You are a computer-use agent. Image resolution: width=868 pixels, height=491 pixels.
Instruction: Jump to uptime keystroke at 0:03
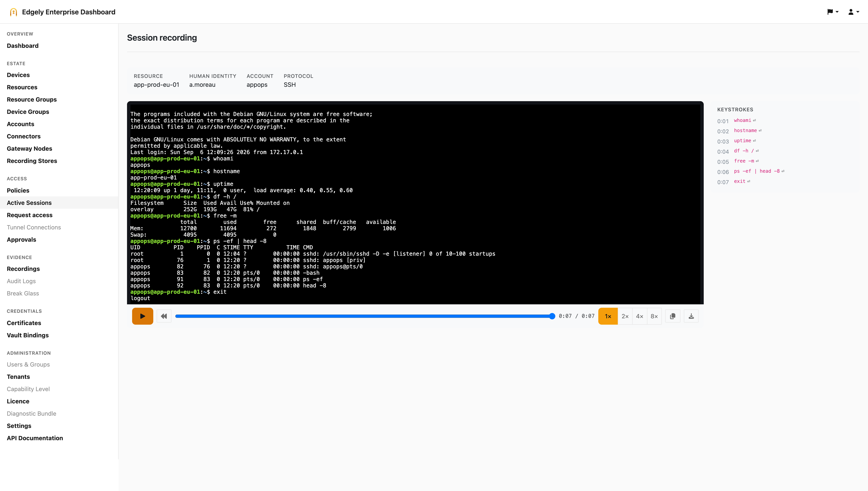742,141
